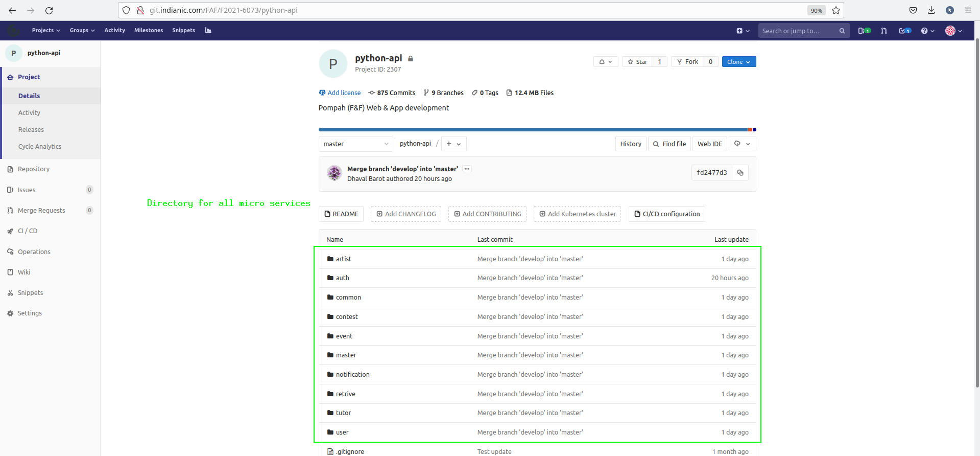The width and height of the screenshot is (980, 456).
Task: Toggle Star on the python-api project
Action: pos(637,62)
